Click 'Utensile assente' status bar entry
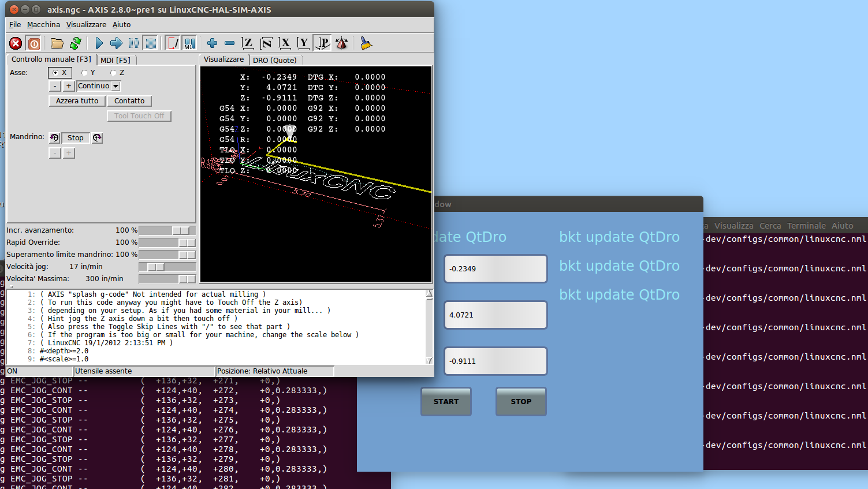Viewport: 868px width, 489px height. coord(144,371)
